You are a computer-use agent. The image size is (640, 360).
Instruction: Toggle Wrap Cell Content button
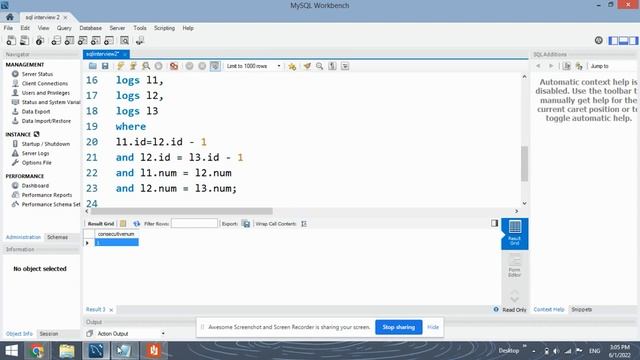[304, 224]
